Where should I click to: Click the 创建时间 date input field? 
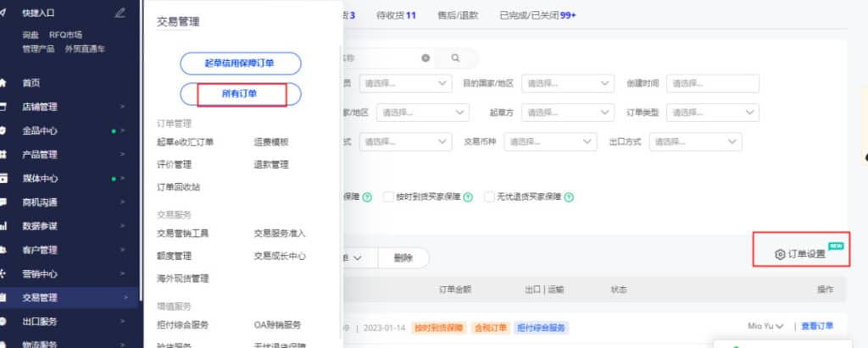tap(712, 84)
